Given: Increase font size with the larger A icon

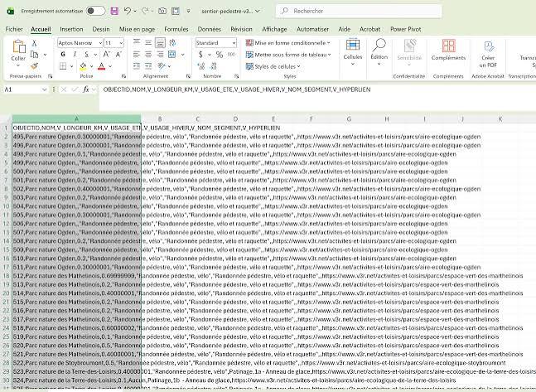Looking at the screenshot, I should [106, 54].
